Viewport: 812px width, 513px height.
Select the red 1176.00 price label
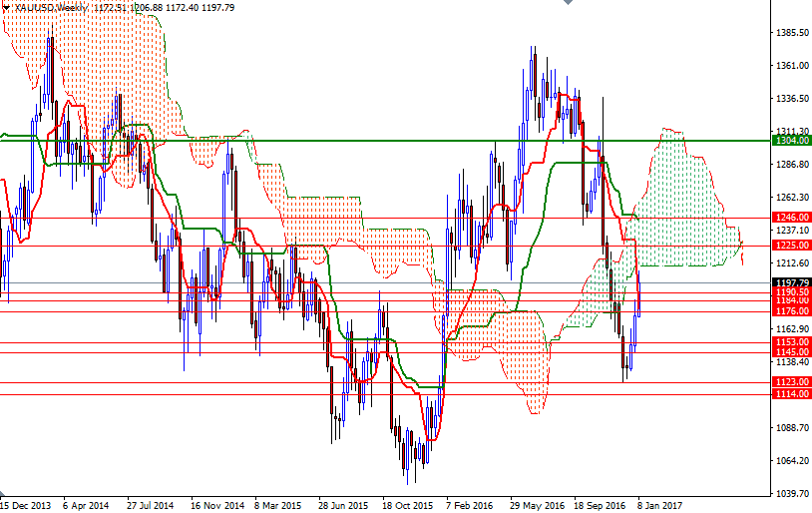(x=792, y=311)
